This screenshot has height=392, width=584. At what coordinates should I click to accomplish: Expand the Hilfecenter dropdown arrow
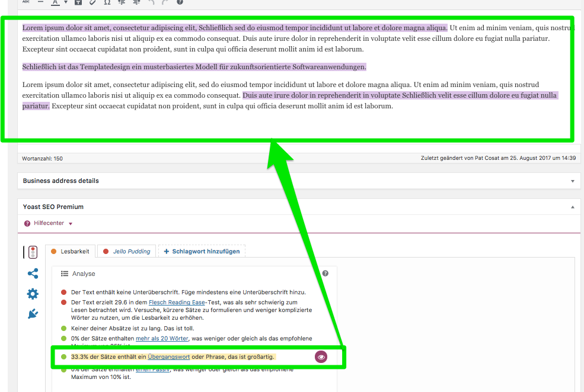pyautogui.click(x=71, y=224)
